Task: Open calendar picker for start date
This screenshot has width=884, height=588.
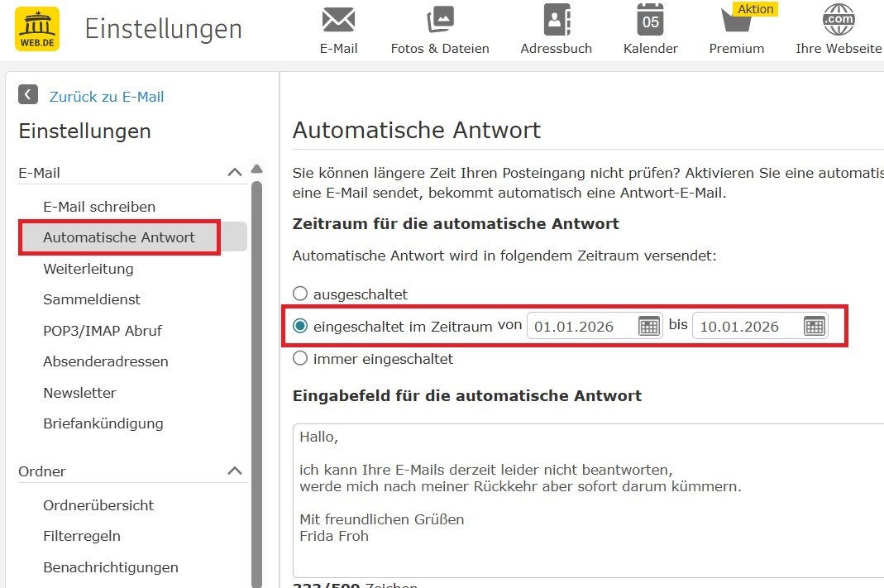Action: [649, 326]
